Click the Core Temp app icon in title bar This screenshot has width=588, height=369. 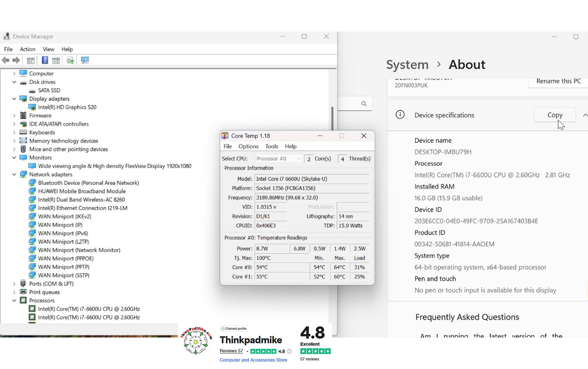point(225,136)
